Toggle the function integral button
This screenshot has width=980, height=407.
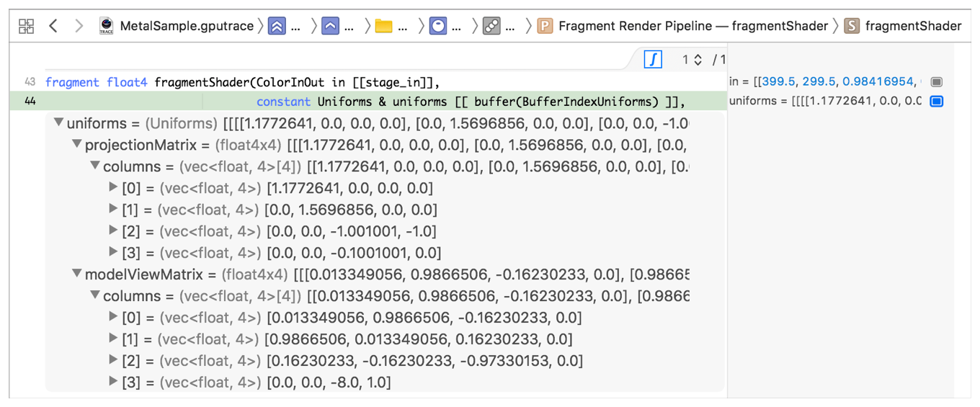(653, 60)
